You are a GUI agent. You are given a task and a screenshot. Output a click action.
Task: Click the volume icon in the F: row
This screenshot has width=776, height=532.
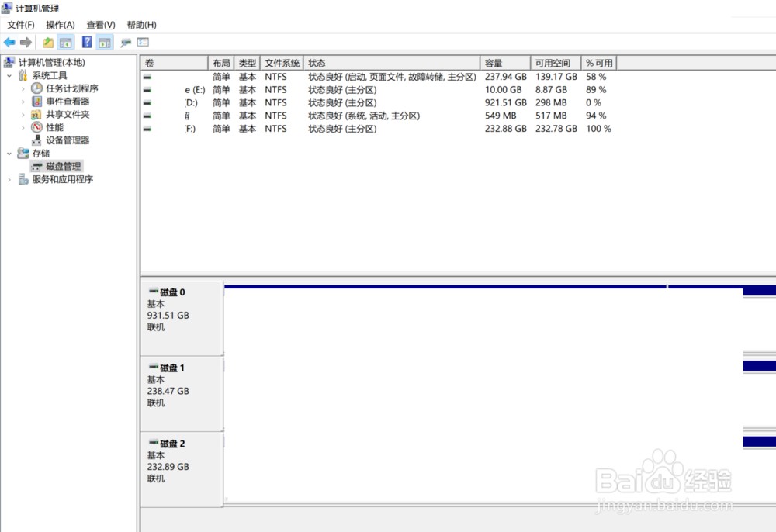coord(147,129)
